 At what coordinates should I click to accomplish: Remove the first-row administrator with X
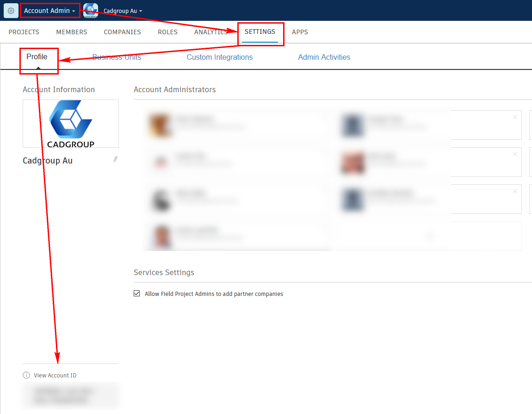click(515, 117)
